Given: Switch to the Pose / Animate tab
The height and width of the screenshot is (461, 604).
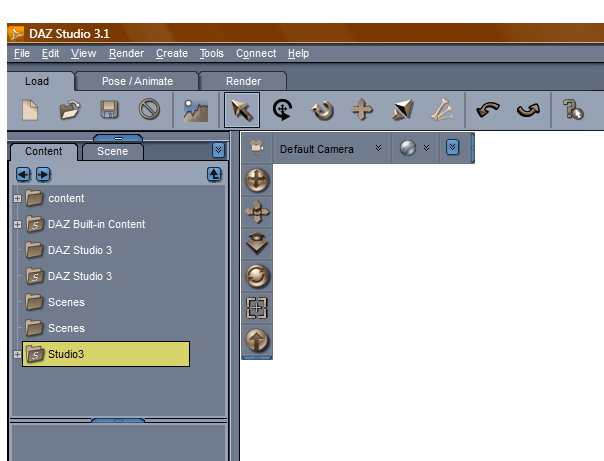Looking at the screenshot, I should (x=137, y=81).
